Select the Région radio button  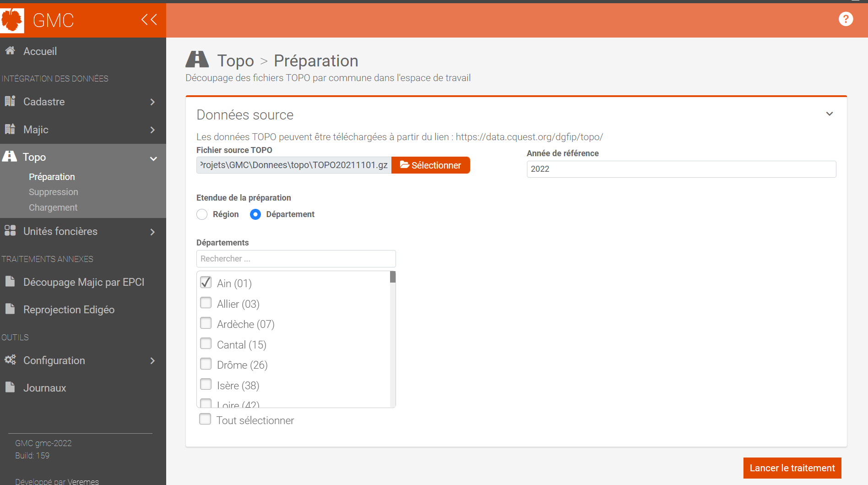coord(202,214)
